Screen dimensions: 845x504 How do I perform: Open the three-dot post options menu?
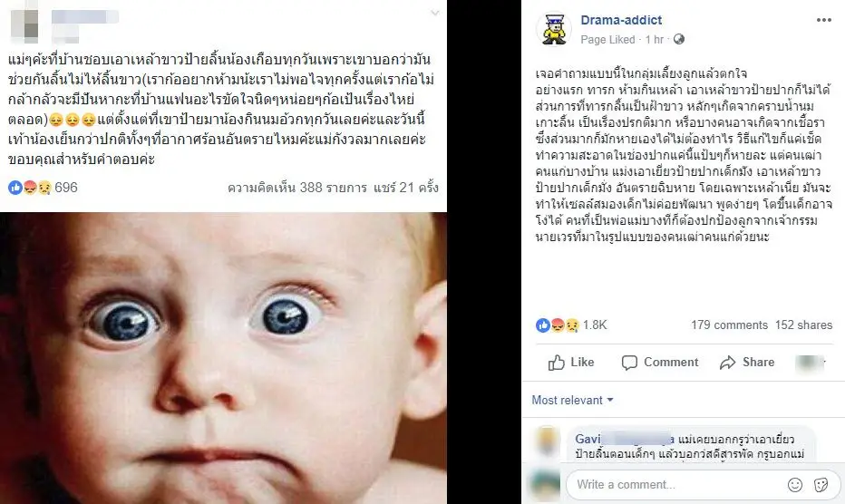pyautogui.click(x=823, y=20)
